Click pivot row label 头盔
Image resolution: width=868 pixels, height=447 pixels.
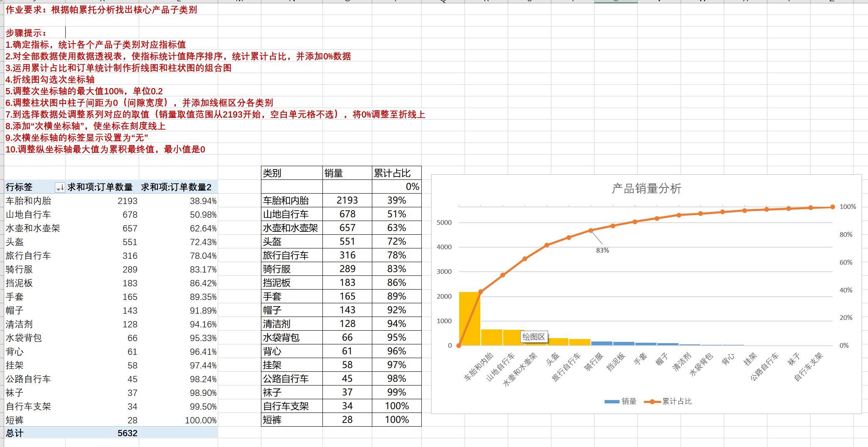15,242
